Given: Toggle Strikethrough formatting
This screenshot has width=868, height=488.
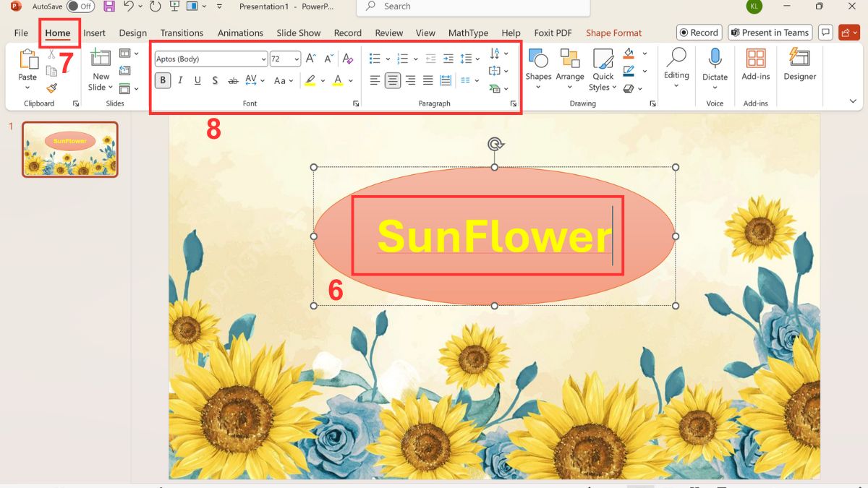Looking at the screenshot, I should coord(233,80).
